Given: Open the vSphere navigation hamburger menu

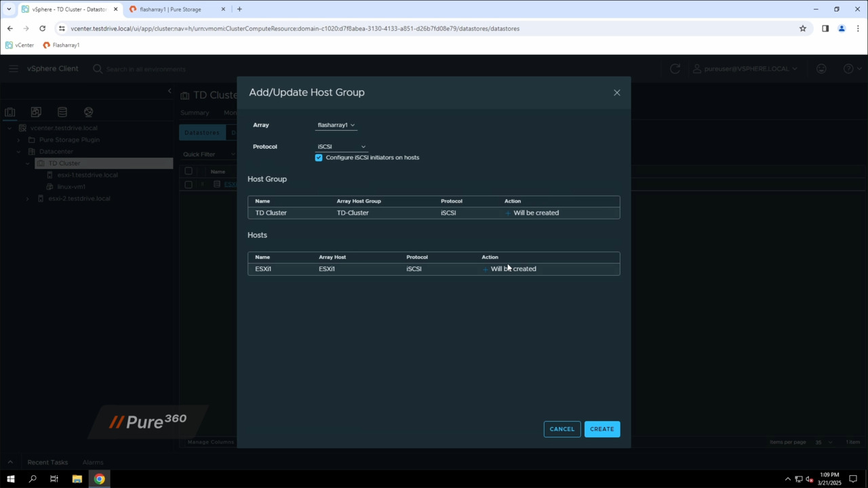Looking at the screenshot, I should coord(14,68).
